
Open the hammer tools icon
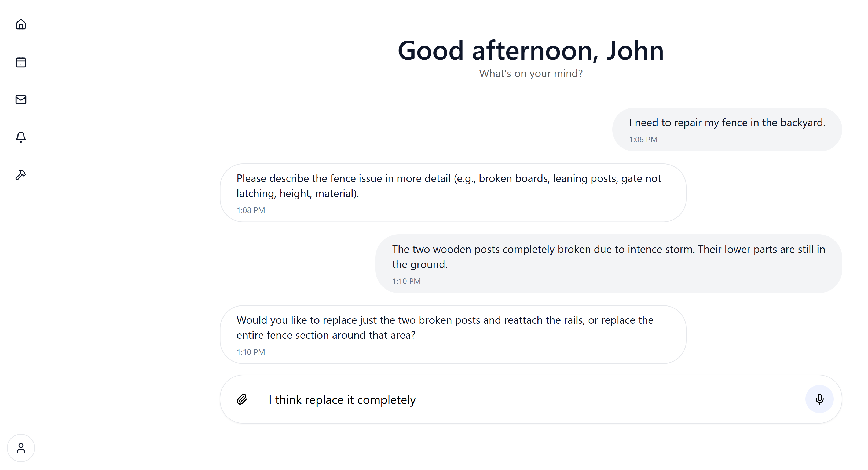point(21,175)
